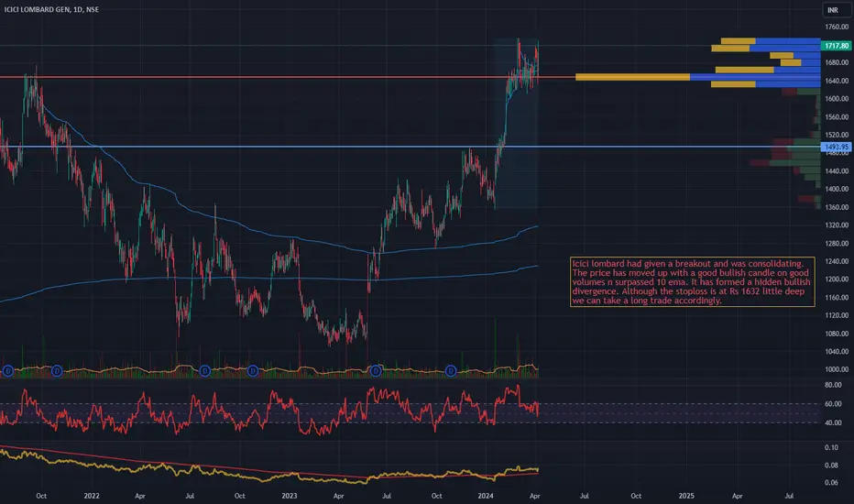
Task: Click the 1600.00 price axis label
Action: click(837, 99)
